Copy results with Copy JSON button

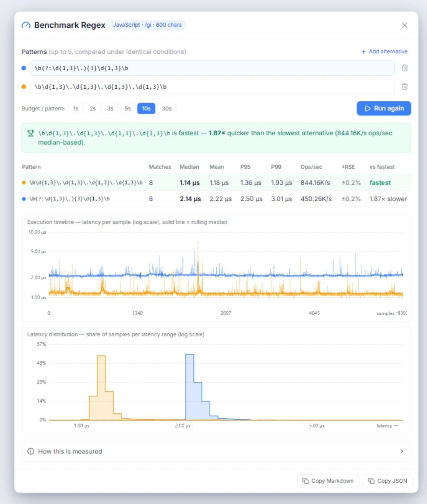(388, 481)
